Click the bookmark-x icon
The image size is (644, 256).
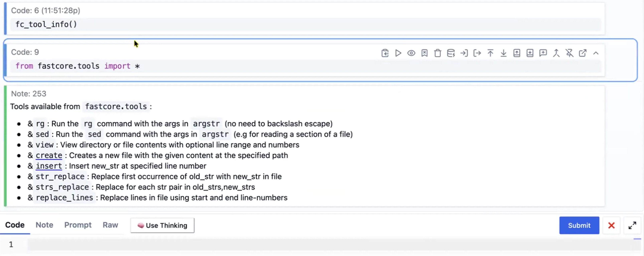pyautogui.click(x=424, y=53)
